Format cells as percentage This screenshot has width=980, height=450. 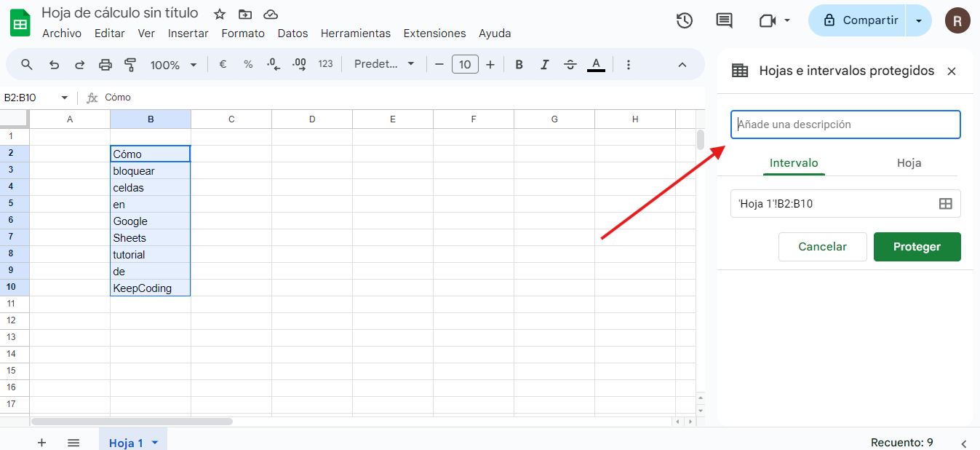pyautogui.click(x=248, y=64)
